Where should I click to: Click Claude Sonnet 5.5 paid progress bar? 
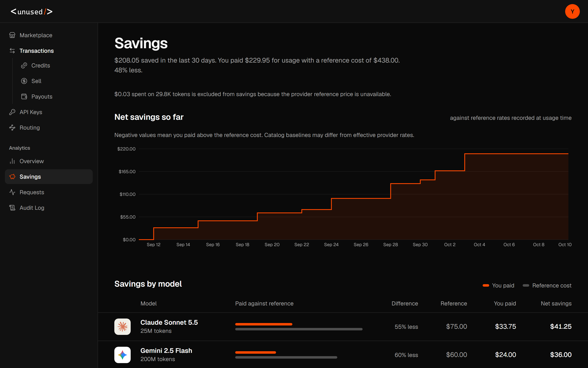pyautogui.click(x=264, y=324)
